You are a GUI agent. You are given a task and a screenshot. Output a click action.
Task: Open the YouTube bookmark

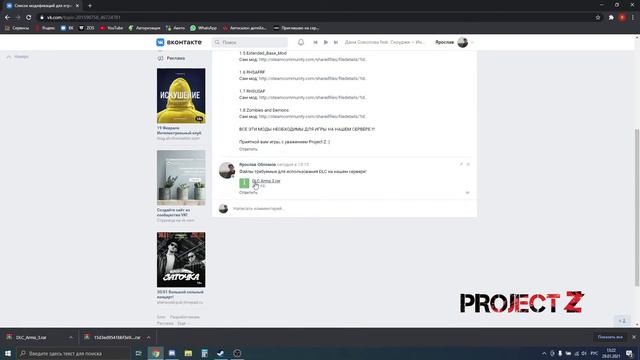pos(111,28)
